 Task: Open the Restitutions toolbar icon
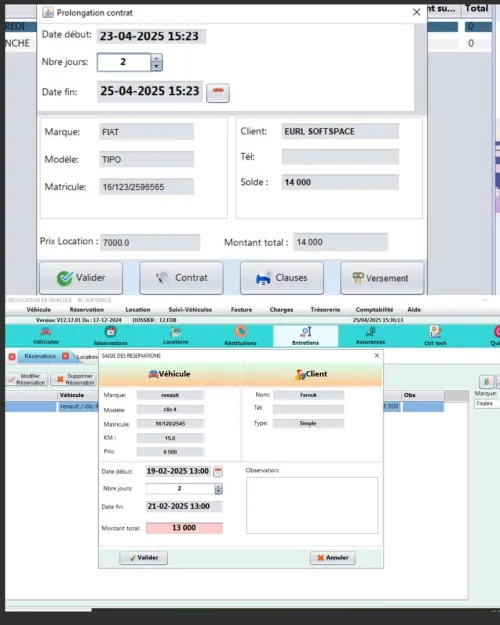[240, 336]
